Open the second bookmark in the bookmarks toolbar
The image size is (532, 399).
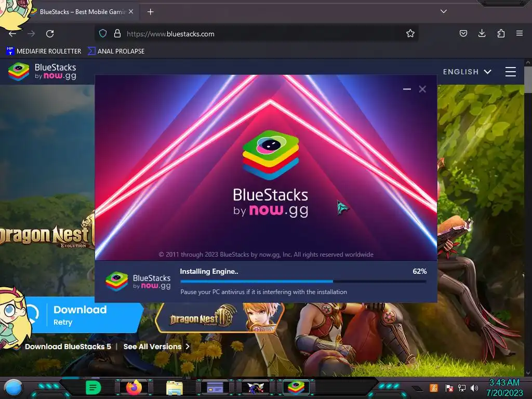(116, 51)
